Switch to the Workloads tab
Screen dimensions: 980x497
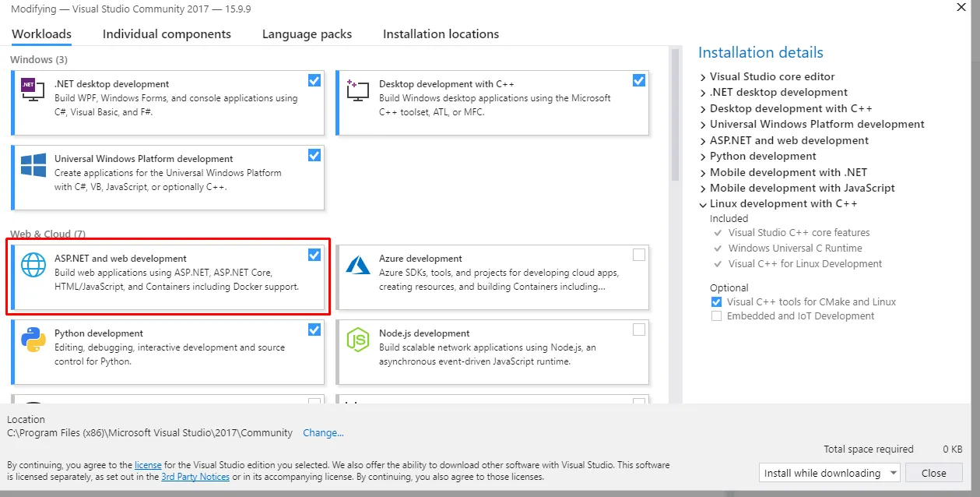(x=42, y=34)
